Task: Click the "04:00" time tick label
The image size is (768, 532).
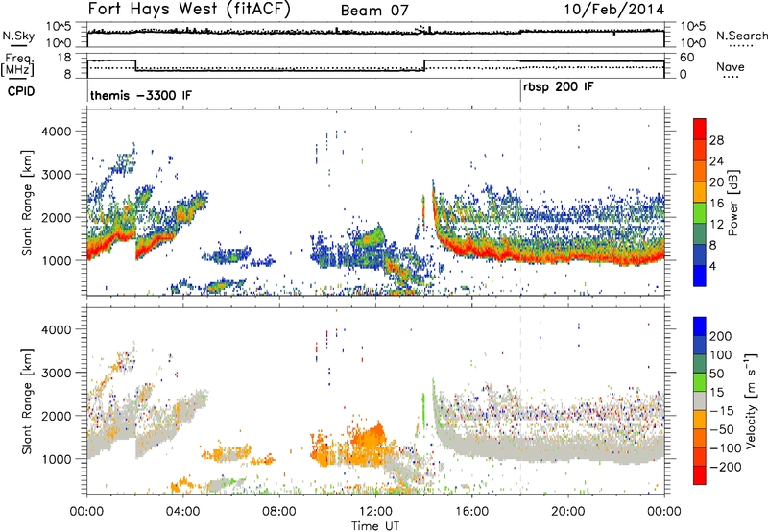Action: click(x=182, y=512)
